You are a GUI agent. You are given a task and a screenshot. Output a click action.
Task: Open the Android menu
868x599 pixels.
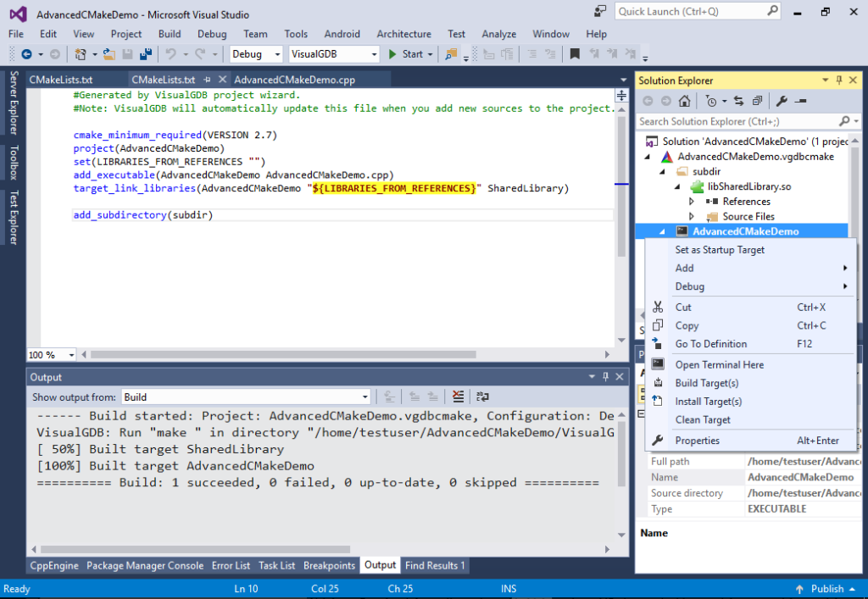[x=342, y=34]
